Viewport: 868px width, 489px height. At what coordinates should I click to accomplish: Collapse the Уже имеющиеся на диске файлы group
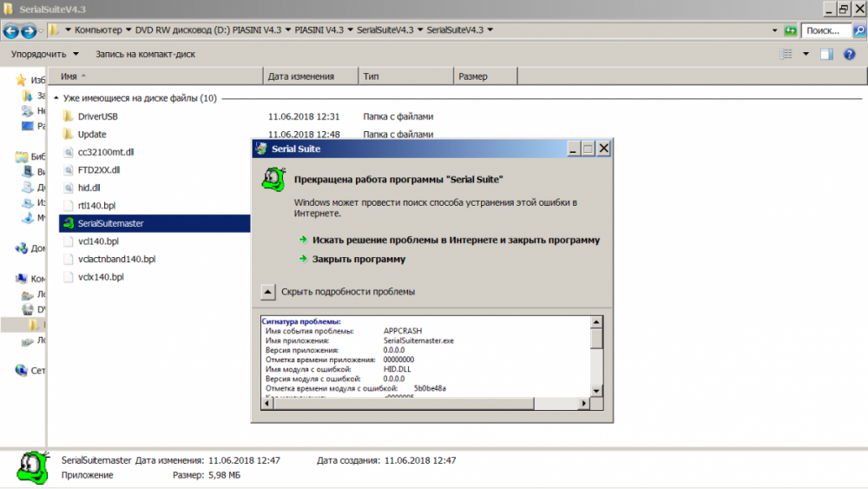click(56, 98)
